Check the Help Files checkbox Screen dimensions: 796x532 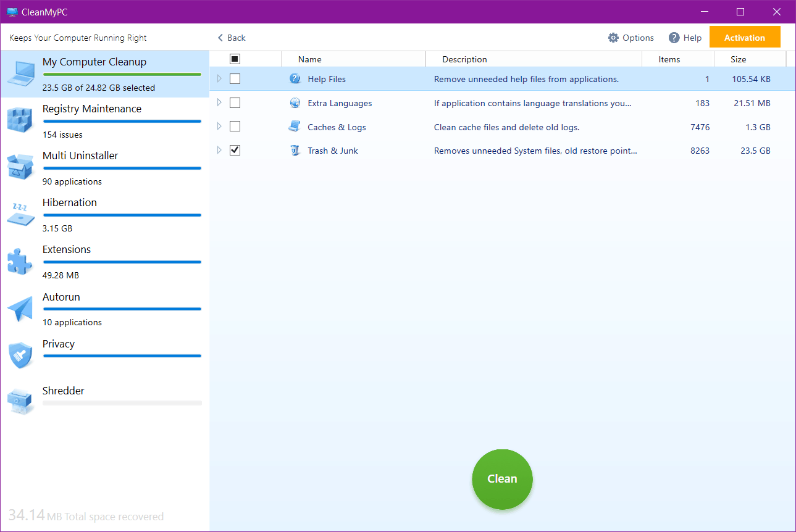[235, 79]
